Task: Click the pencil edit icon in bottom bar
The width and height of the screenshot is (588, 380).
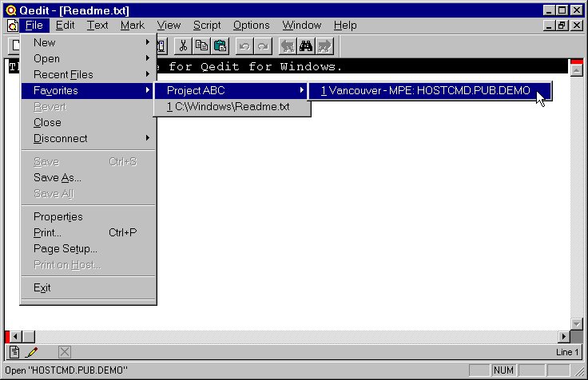Action: [31, 352]
